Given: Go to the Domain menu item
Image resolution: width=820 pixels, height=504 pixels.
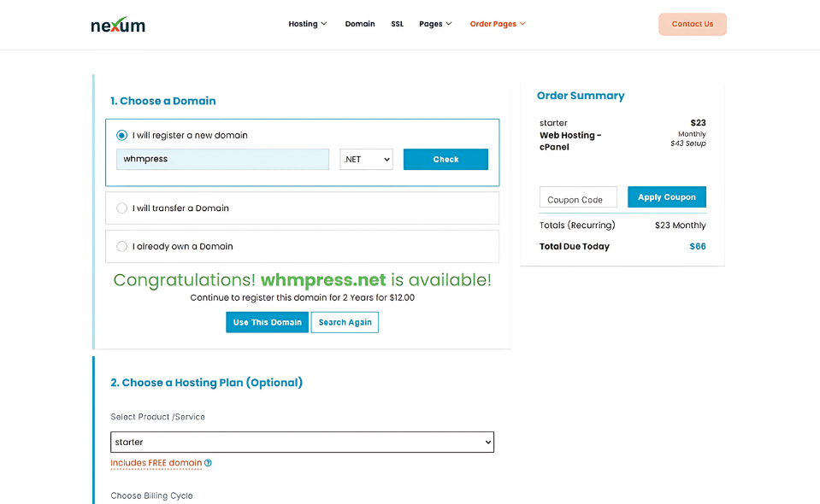Looking at the screenshot, I should [360, 24].
